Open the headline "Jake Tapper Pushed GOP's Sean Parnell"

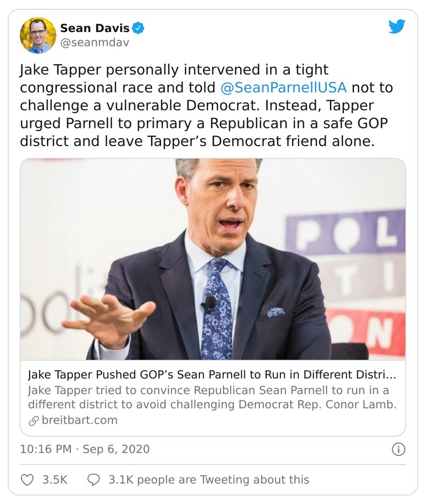(212, 374)
